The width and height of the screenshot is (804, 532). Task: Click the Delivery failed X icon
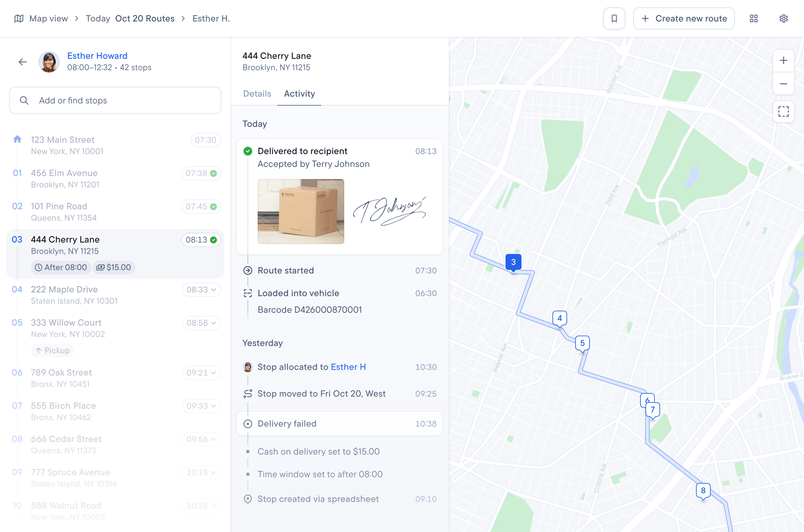[x=248, y=424]
